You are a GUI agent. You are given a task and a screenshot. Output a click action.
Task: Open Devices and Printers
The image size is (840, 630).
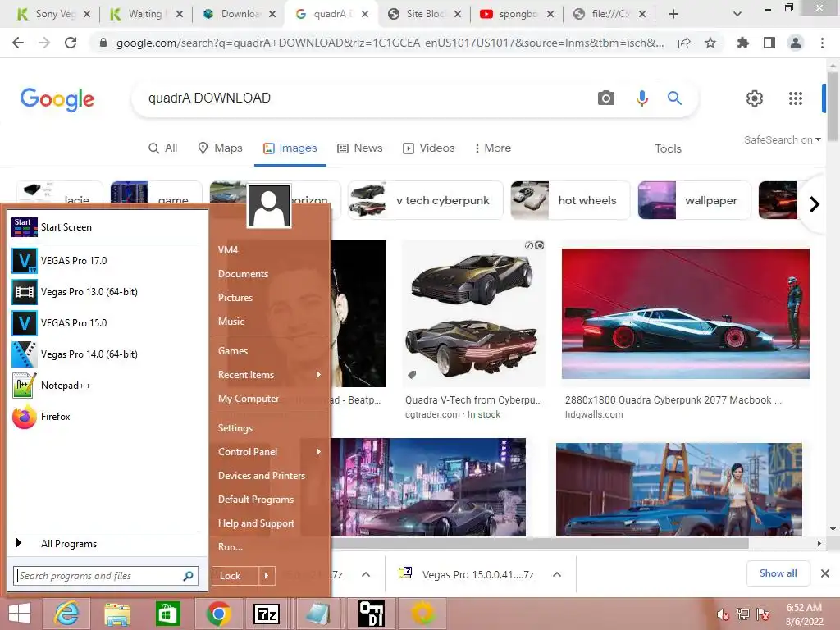[x=262, y=476]
